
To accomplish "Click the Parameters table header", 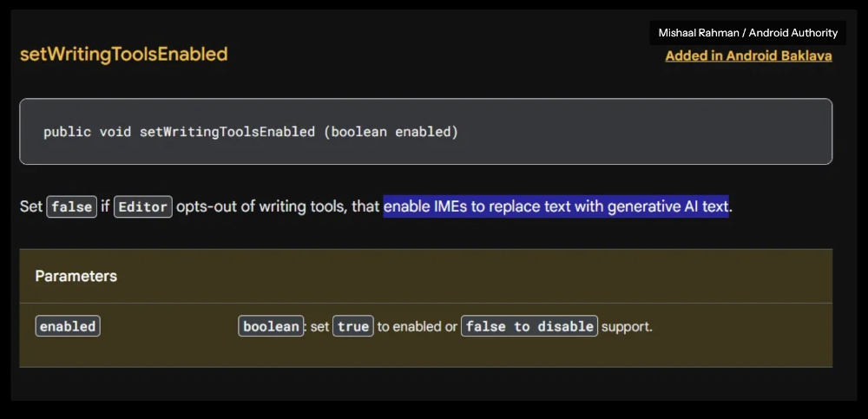I will pos(425,276).
